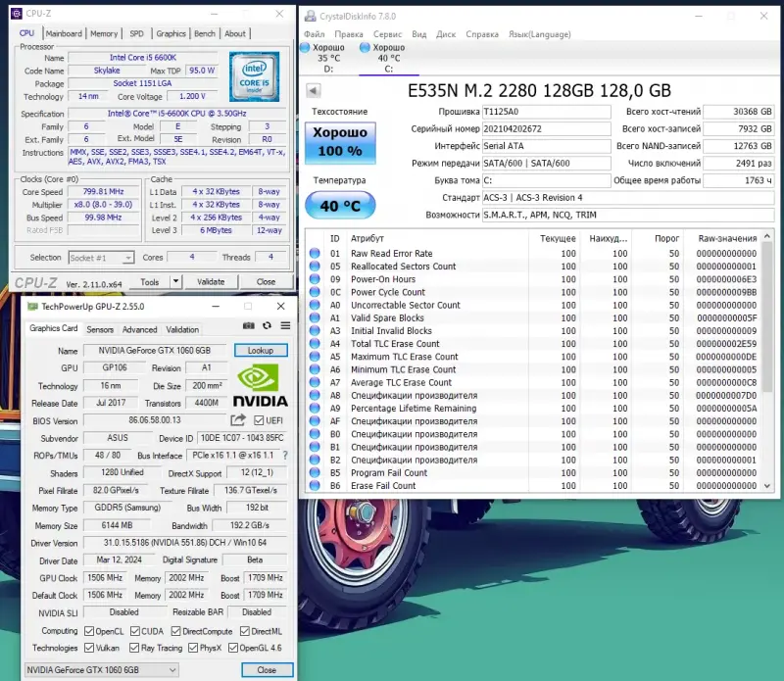Click the Serial number field 202104202672
The height and width of the screenshot is (681, 784).
pyautogui.click(x=546, y=128)
